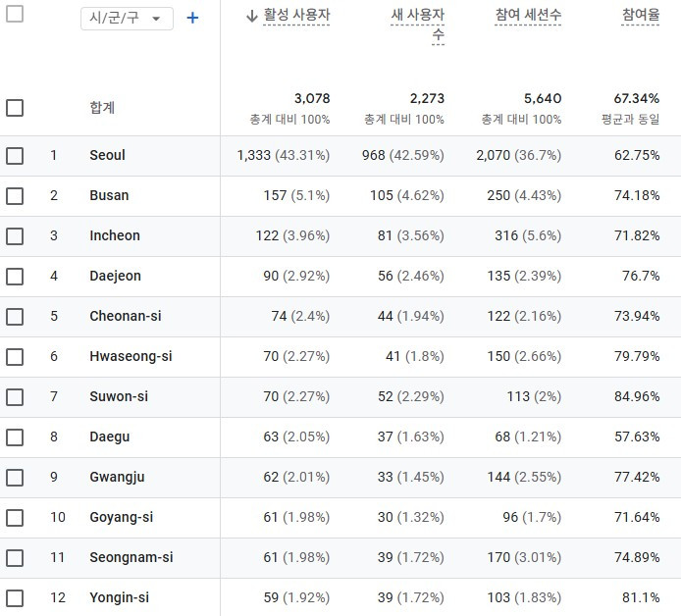
Task: Click Yongin-si's engagement rate 81.1%
Action: pyautogui.click(x=641, y=597)
